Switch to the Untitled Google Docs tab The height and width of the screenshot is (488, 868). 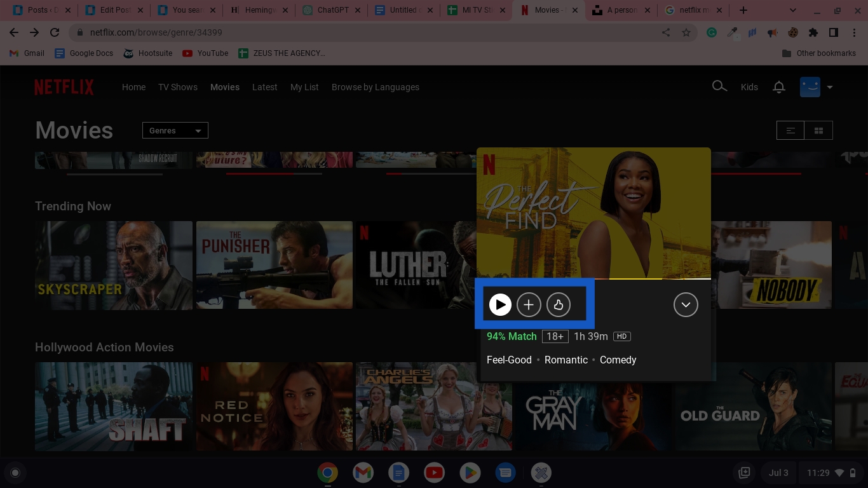tap(405, 10)
